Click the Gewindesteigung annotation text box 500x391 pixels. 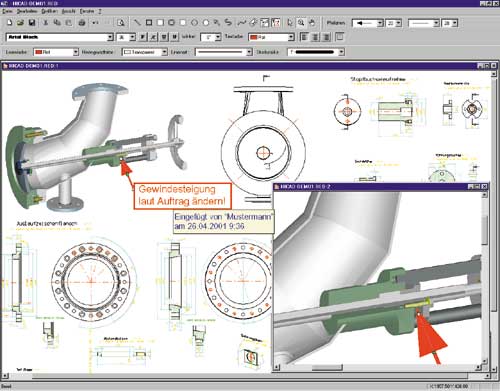[182, 196]
